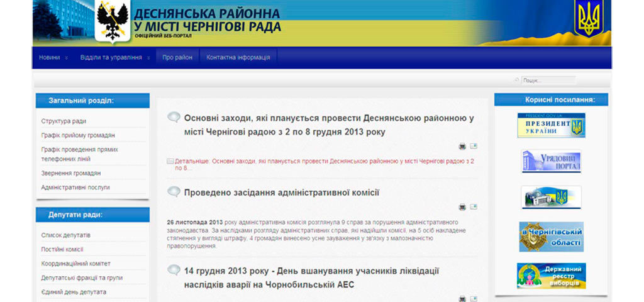Image resolution: width=644 pixels, height=302 pixels.
Task: Open Депутатські фракції та групи link
Action: [82, 277]
